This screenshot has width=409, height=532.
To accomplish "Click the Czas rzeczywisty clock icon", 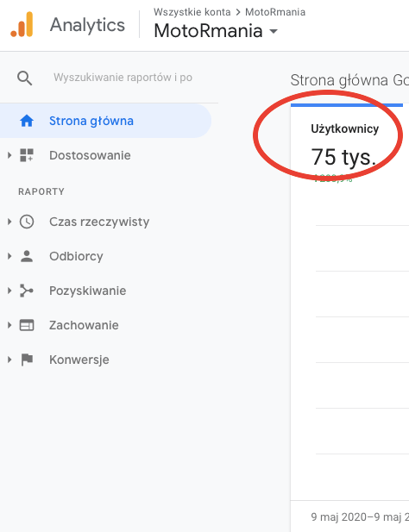I will (x=27, y=222).
